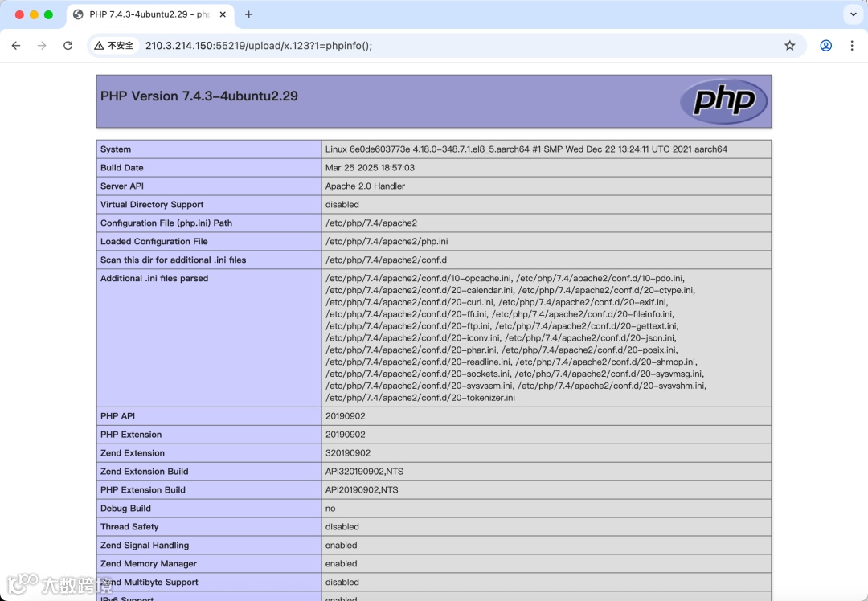Click the not-secure warning badge
This screenshot has height=601, width=868.
click(x=114, y=45)
